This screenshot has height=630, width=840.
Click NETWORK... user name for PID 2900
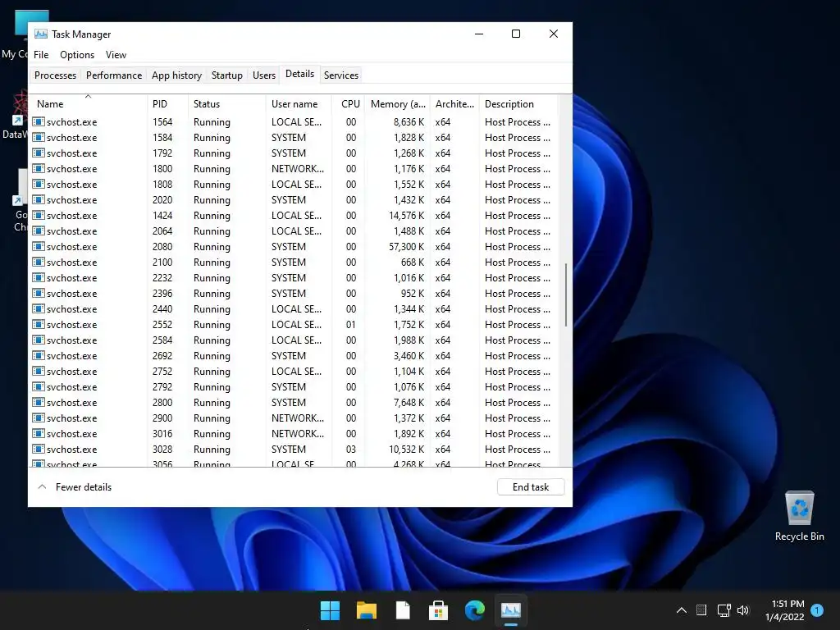click(x=298, y=418)
